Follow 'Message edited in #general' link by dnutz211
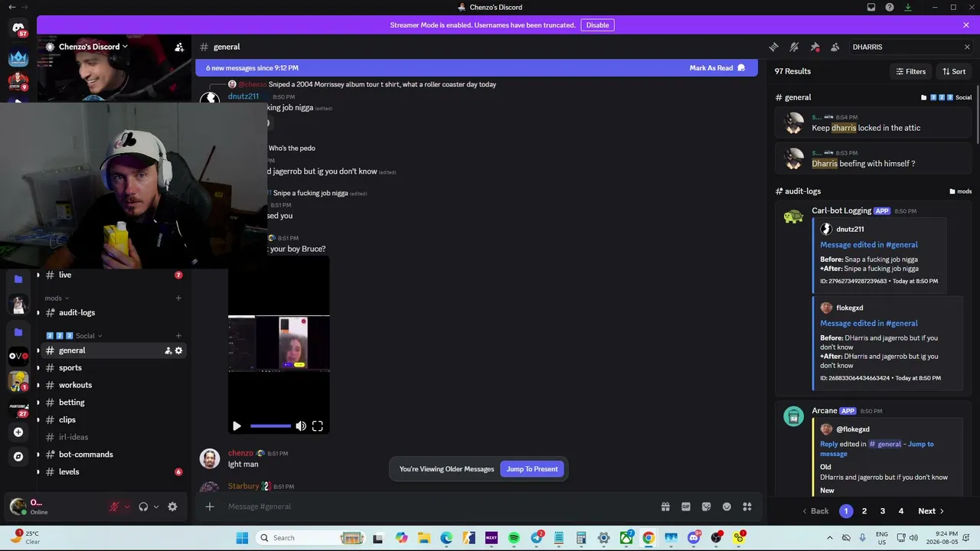Screen dimensions: 980x551 pos(869,245)
